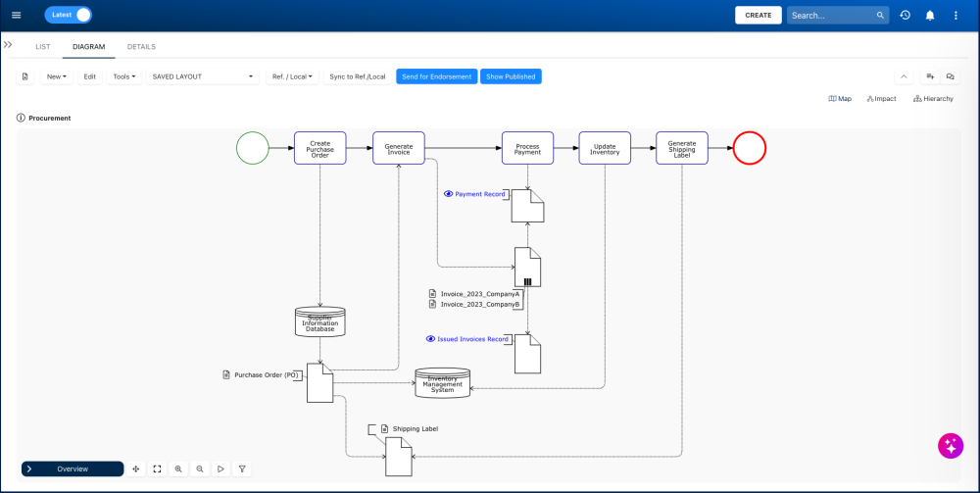
Task: Switch to Hierarchy view
Action: pos(933,99)
